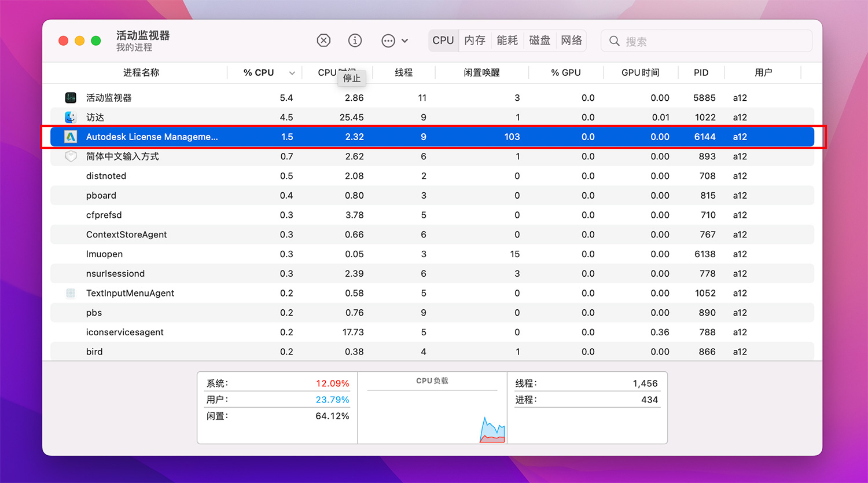
Task: Select the lmuopen process
Action: pyautogui.click(x=432, y=254)
